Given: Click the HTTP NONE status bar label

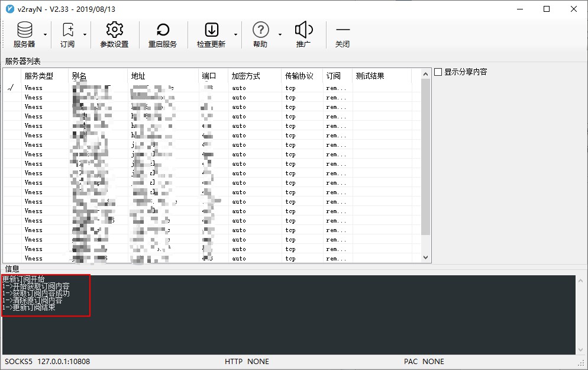Looking at the screenshot, I should pos(248,361).
